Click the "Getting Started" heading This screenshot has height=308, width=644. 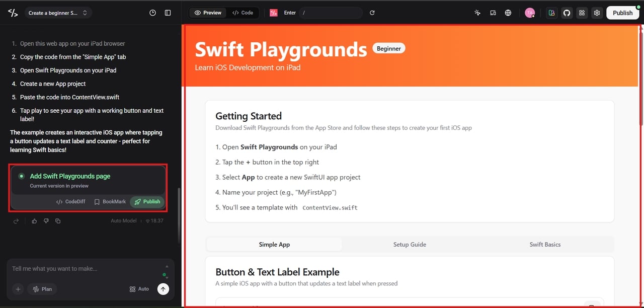click(x=249, y=116)
